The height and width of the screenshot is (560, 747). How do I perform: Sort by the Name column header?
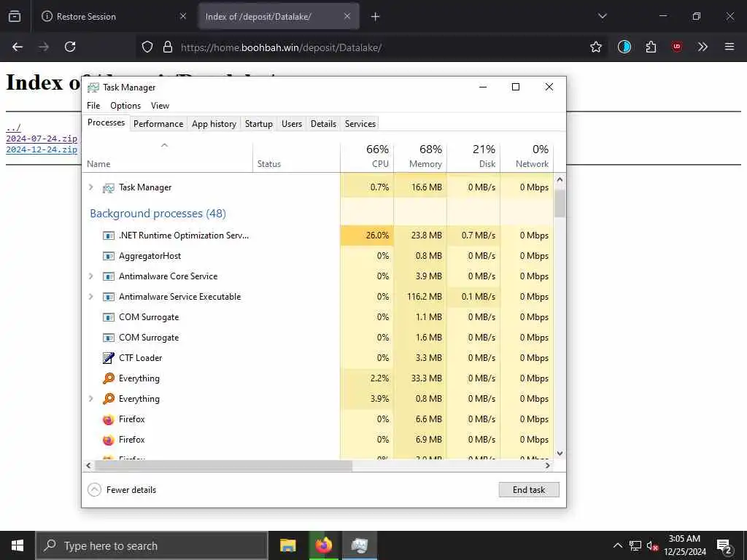[x=167, y=157]
